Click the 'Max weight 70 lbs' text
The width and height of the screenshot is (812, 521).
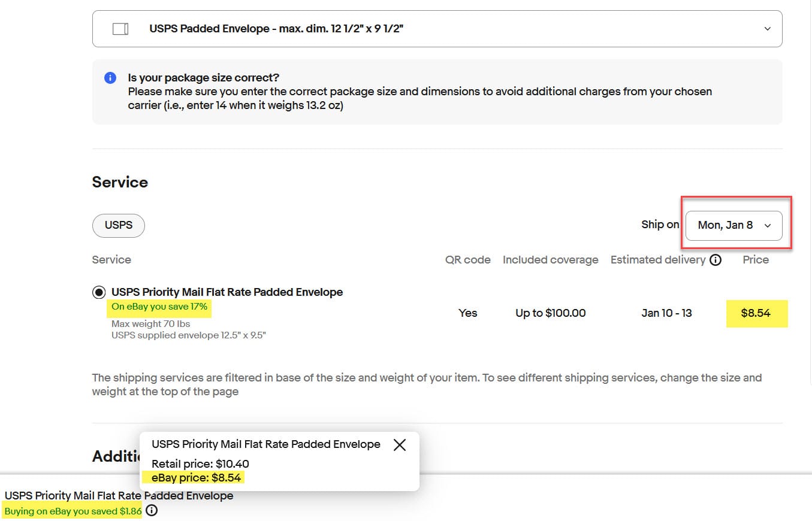click(x=151, y=324)
